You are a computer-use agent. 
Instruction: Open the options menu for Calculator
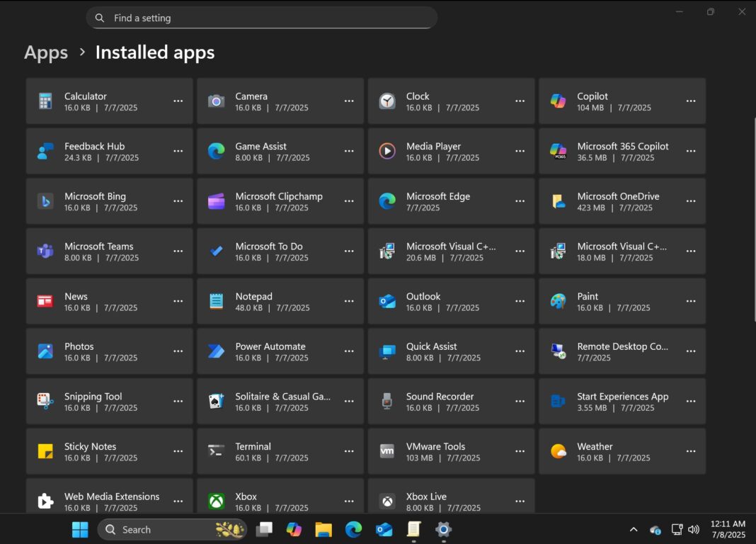tap(178, 101)
